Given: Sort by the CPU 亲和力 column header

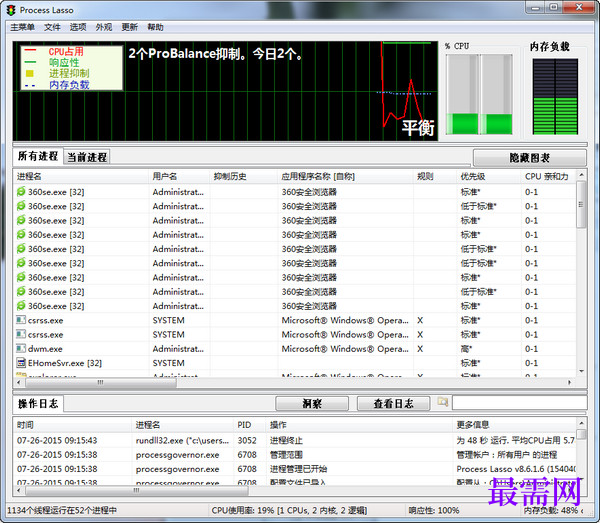Looking at the screenshot, I should pos(548,176).
